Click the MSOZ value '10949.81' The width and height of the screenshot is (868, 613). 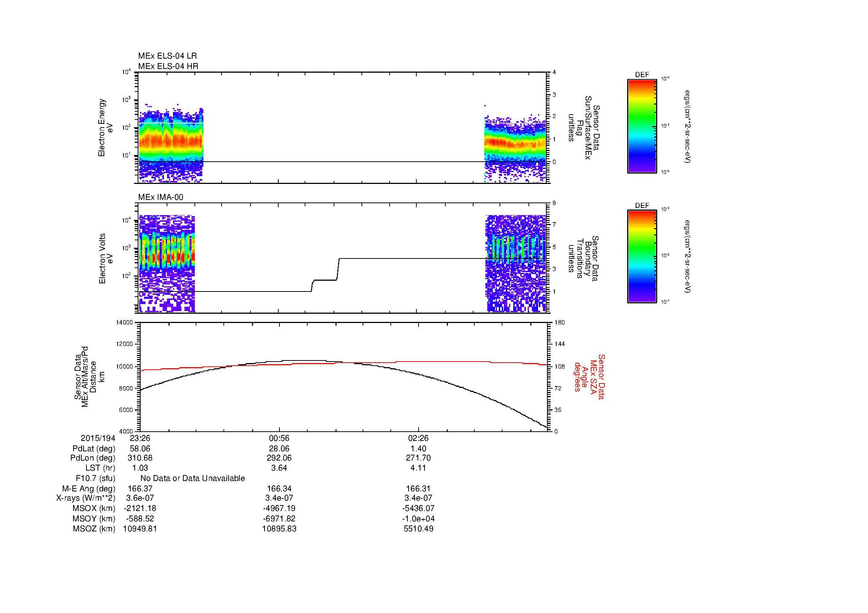(x=140, y=529)
